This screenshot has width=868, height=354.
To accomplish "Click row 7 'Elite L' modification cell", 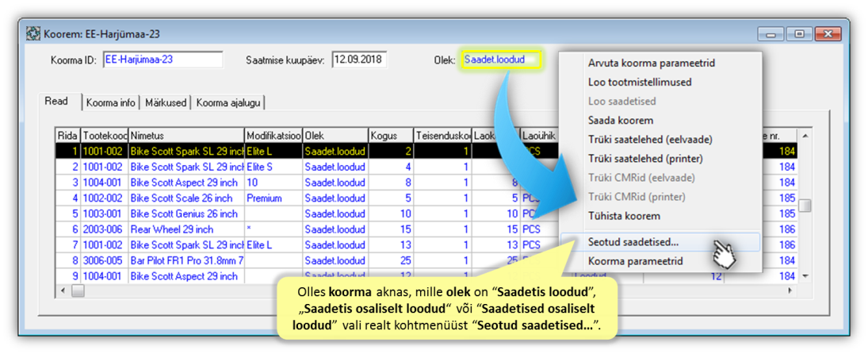I will (x=274, y=244).
